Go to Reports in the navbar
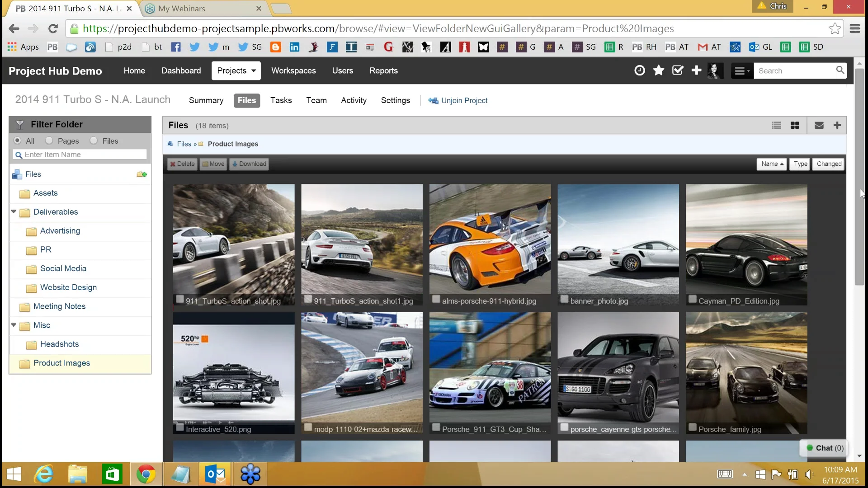 [x=383, y=71]
